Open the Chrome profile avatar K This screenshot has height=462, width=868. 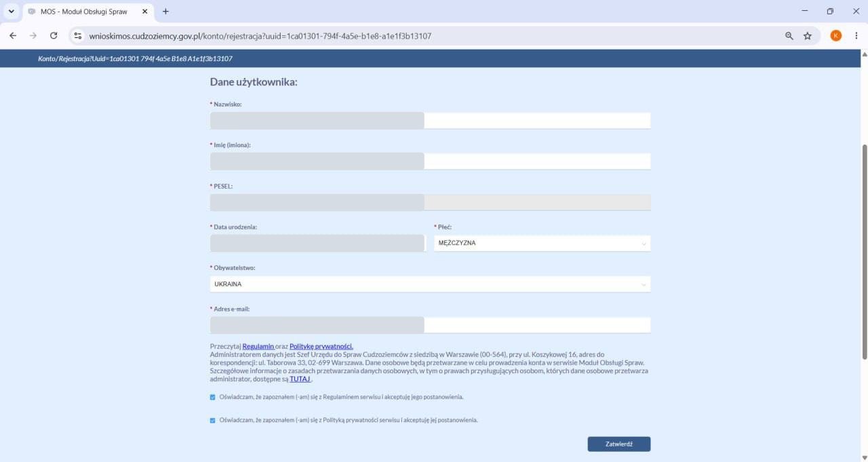tap(836, 36)
